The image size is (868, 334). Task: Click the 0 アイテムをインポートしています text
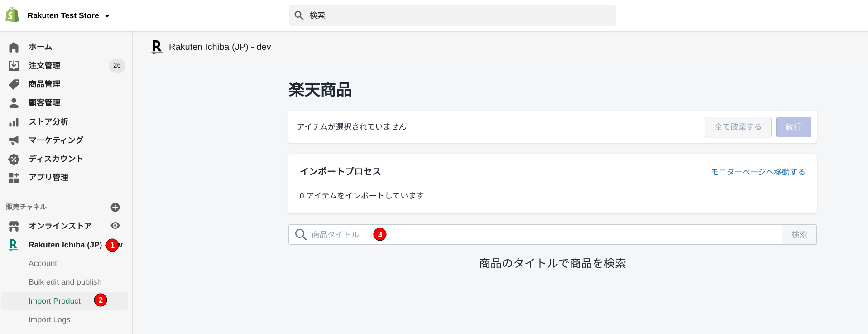tap(362, 196)
